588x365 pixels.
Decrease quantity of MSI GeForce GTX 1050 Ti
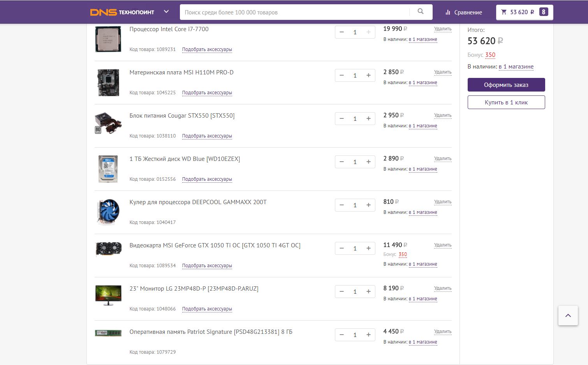tap(342, 249)
